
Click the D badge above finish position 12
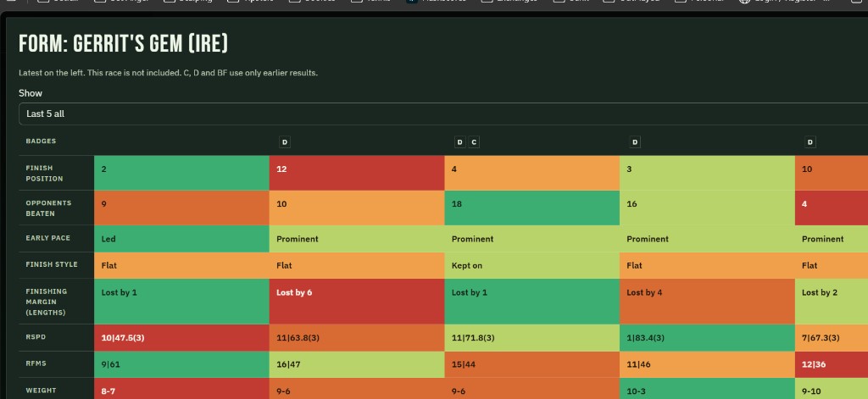tap(285, 142)
